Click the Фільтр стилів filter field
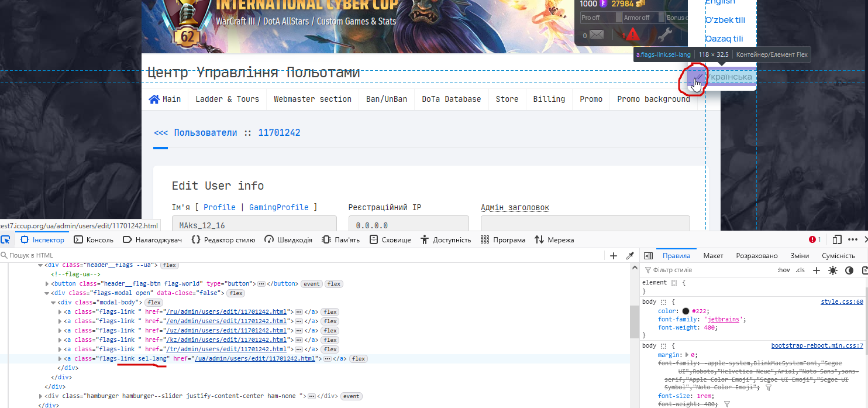Viewport: 868px width, 408px height. 708,270
